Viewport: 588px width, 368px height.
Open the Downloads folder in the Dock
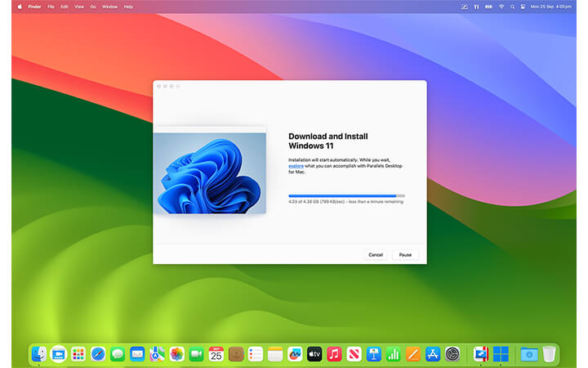click(x=528, y=354)
